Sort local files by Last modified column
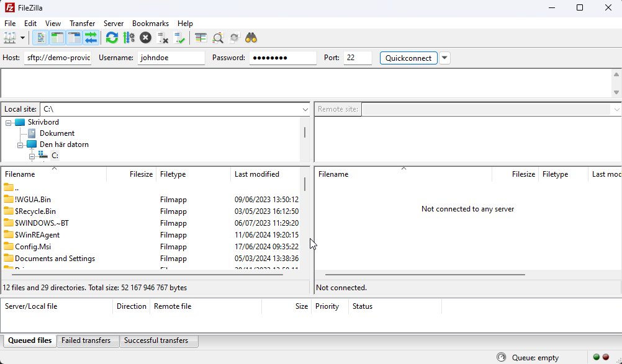 click(x=256, y=174)
